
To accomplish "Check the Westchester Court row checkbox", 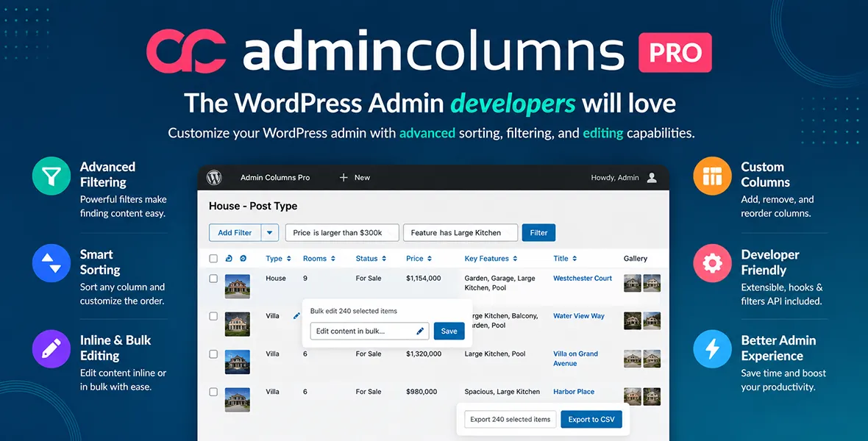I will click(x=213, y=279).
